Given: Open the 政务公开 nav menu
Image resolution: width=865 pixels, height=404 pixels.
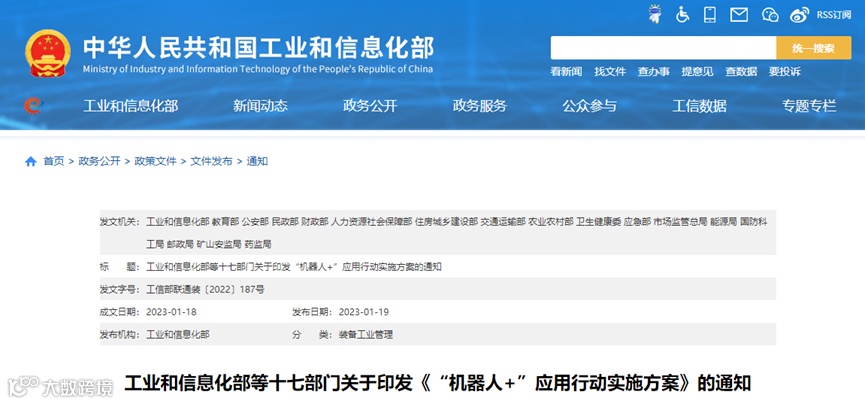Looking at the screenshot, I should [x=370, y=105].
